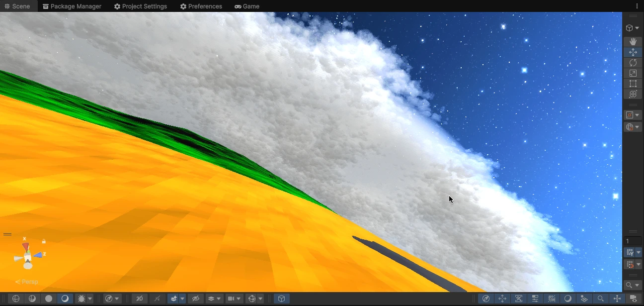Image resolution: width=644 pixels, height=306 pixels.
Task: Toggle Persp projection label
Action: coord(27,282)
